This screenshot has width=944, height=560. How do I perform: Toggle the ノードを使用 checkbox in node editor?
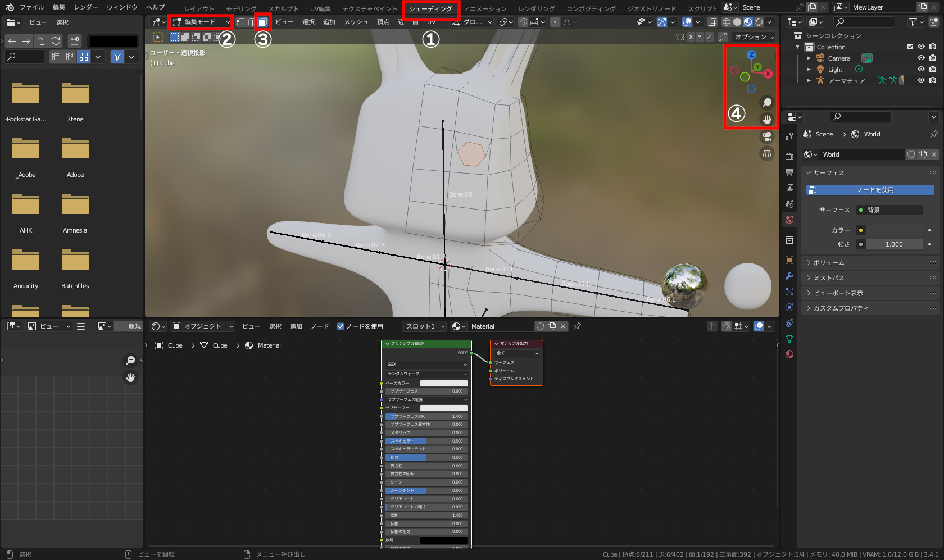pos(341,326)
